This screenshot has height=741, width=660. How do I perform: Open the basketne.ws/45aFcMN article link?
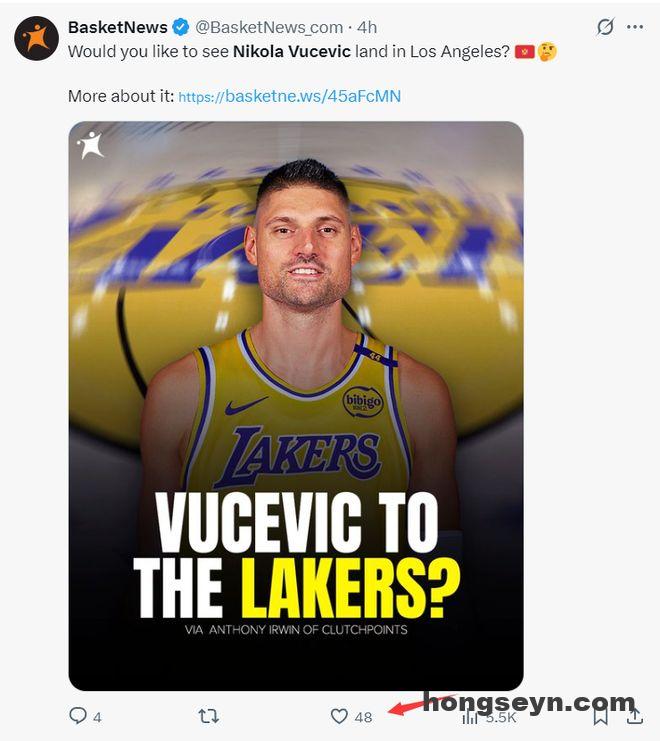coord(290,96)
